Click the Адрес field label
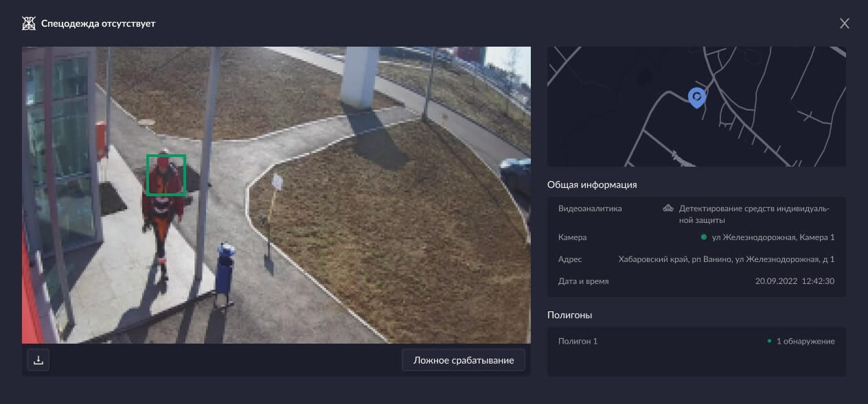 click(570, 259)
